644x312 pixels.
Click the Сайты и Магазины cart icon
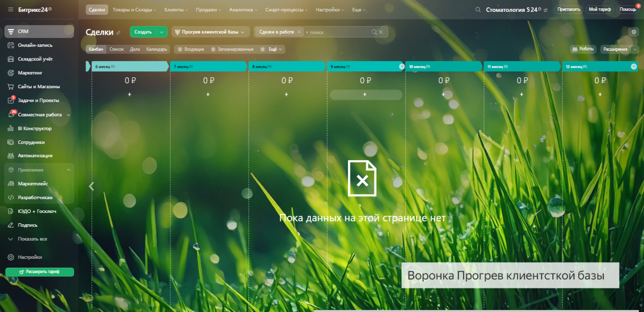[11, 87]
